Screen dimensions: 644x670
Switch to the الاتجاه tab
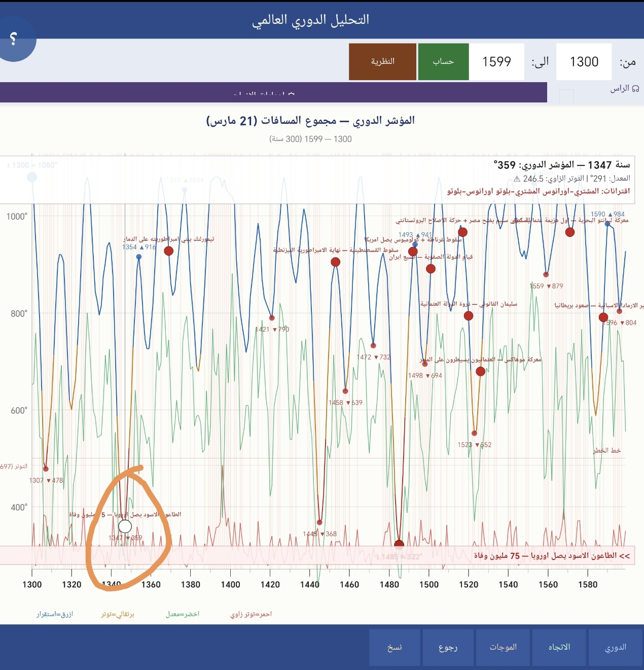[x=559, y=647]
